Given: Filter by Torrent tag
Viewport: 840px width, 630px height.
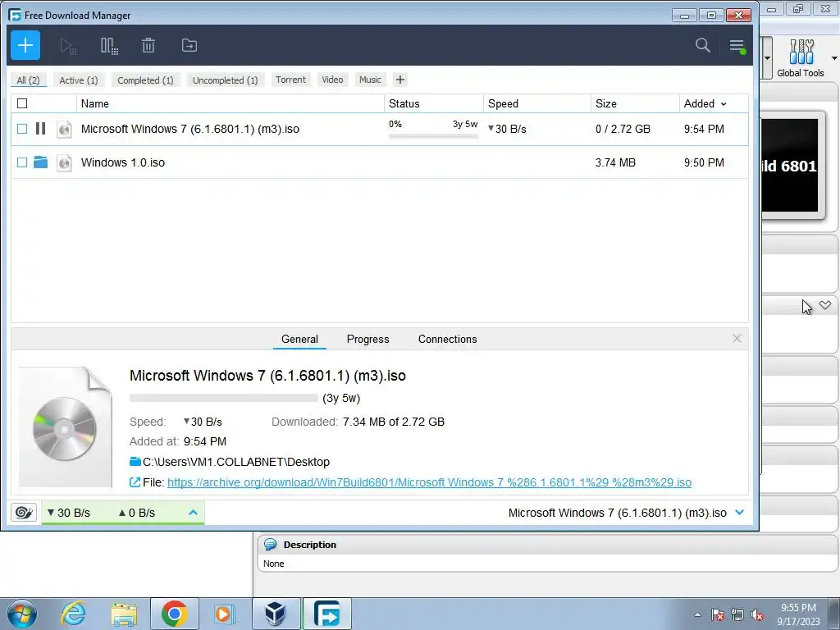Looking at the screenshot, I should coord(291,80).
